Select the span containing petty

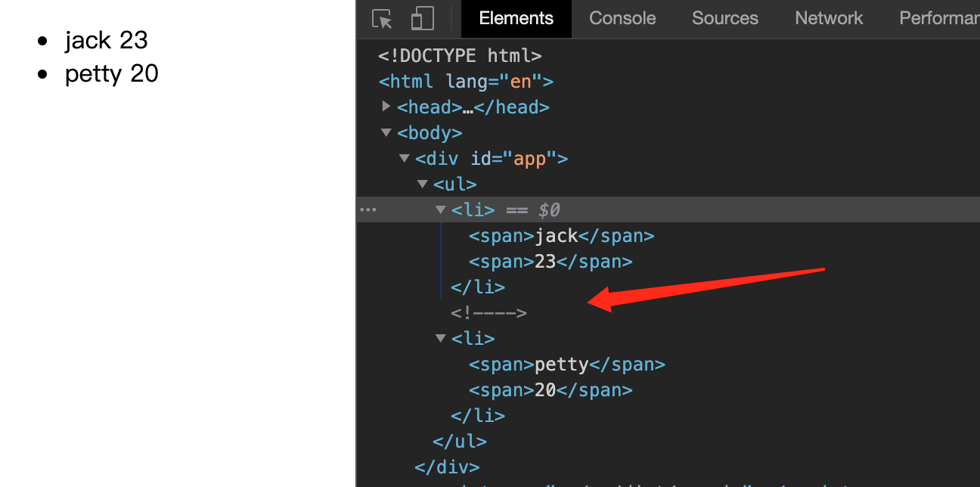[567, 364]
